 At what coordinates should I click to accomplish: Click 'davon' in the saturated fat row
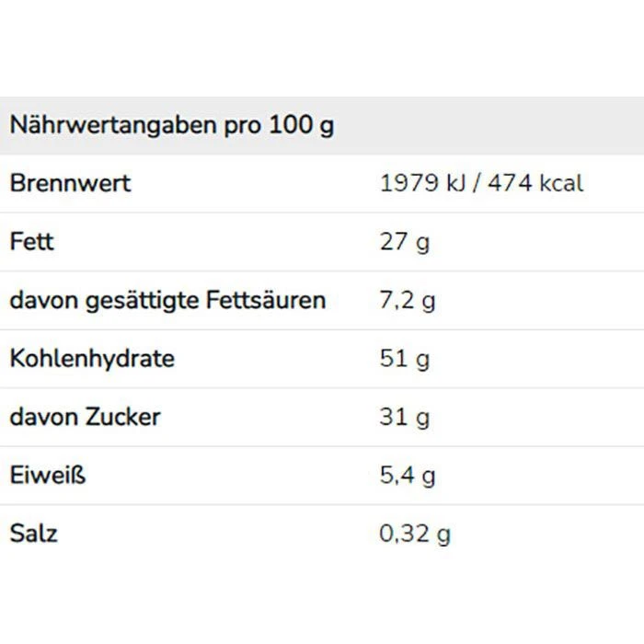click(39, 300)
